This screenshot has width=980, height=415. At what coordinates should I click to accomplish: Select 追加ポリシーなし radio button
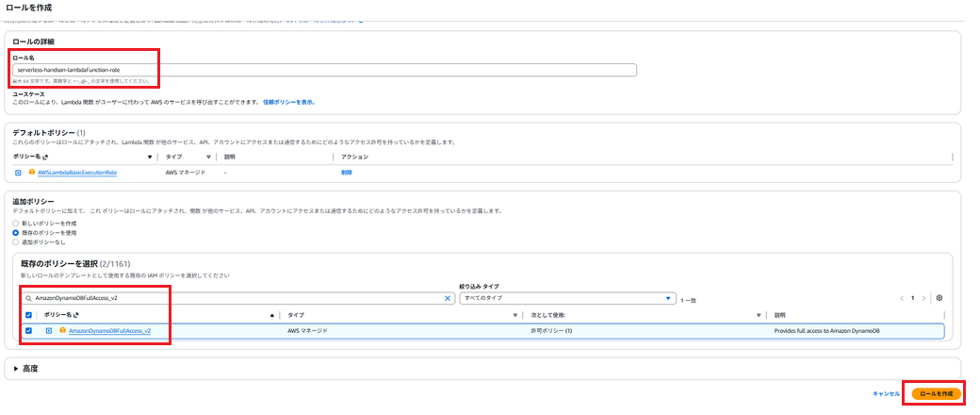click(x=16, y=241)
